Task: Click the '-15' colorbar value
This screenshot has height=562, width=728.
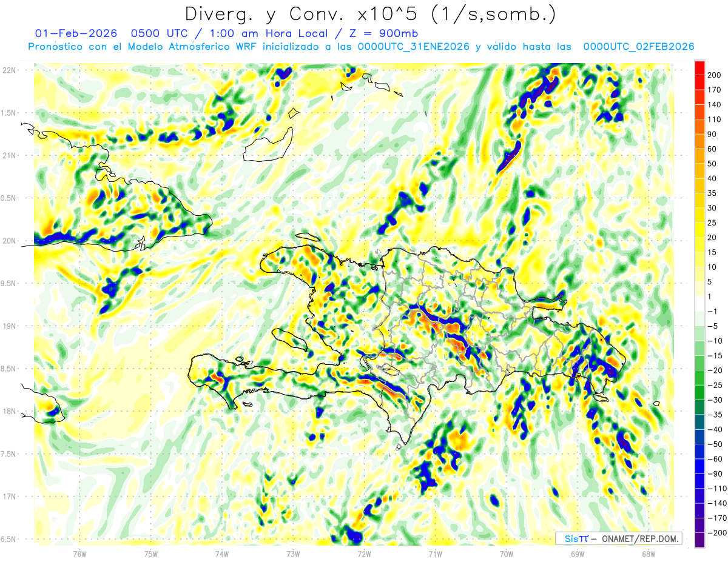Action: point(715,355)
